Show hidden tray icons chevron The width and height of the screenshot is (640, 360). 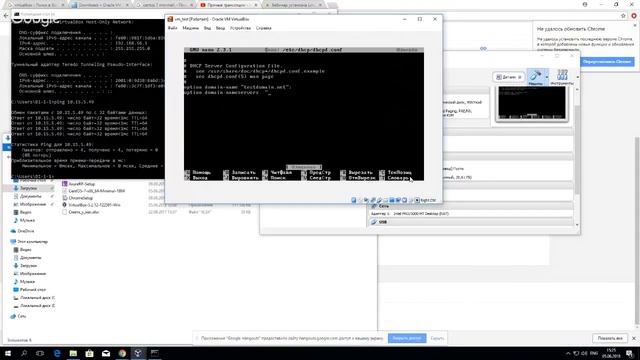coord(568,353)
